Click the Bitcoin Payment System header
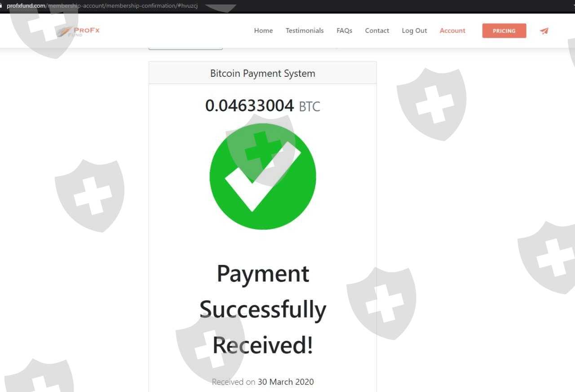 [x=263, y=73]
